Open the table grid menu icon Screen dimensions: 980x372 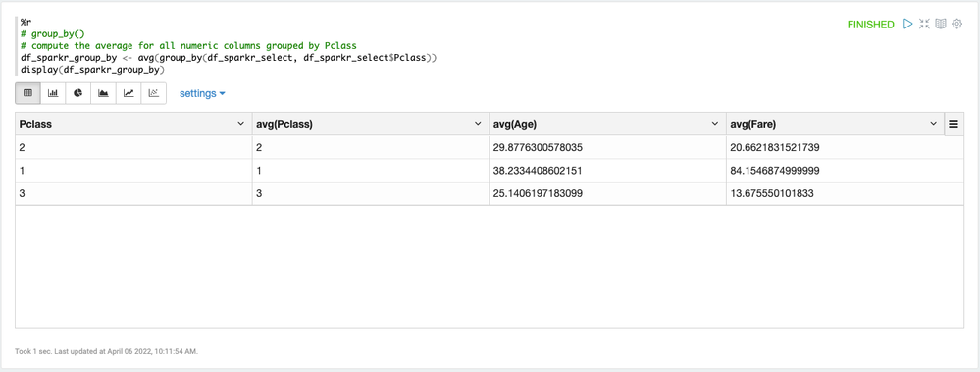[954, 124]
